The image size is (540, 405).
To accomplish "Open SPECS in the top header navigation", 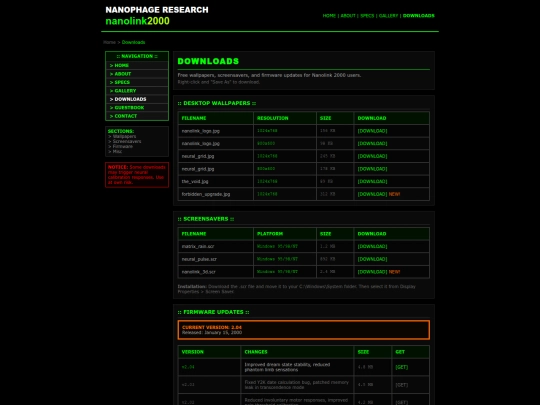I will (367, 15).
